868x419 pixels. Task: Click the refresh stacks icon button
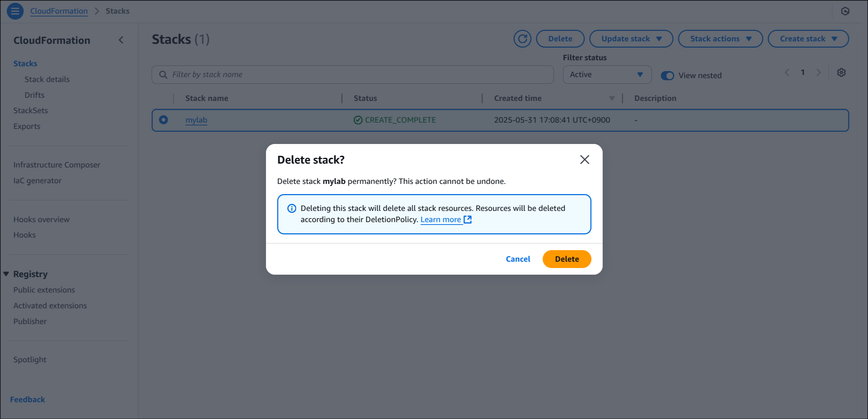[522, 39]
